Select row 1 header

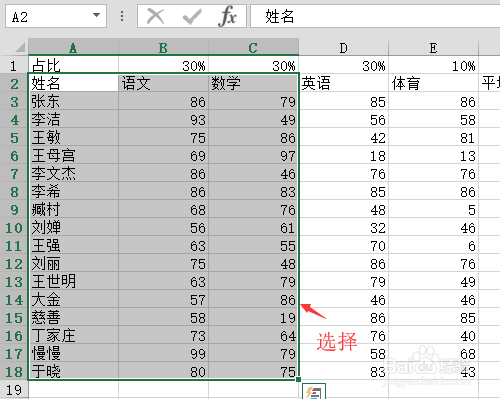point(14,65)
